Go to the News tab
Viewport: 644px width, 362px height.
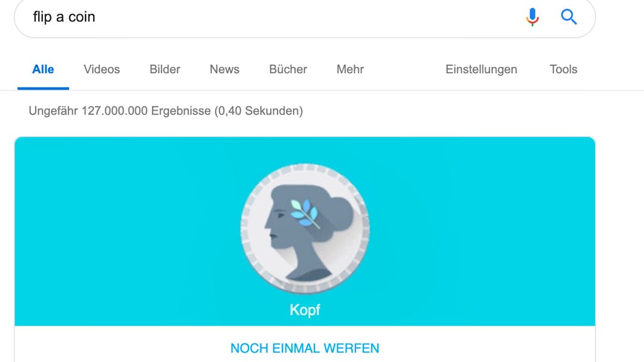[x=225, y=69]
